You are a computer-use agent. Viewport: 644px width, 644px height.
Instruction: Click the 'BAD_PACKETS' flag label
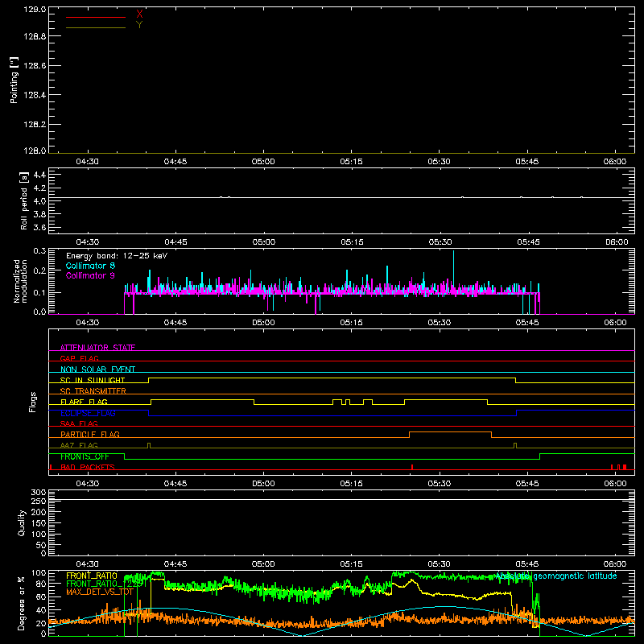click(88, 467)
